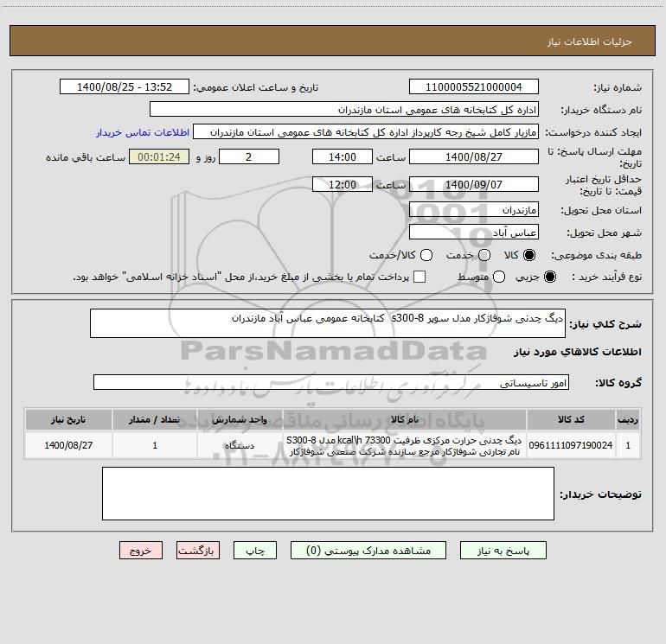The height and width of the screenshot is (644, 666).
Task: Select the خدمت radio button
Action: tap(484, 255)
